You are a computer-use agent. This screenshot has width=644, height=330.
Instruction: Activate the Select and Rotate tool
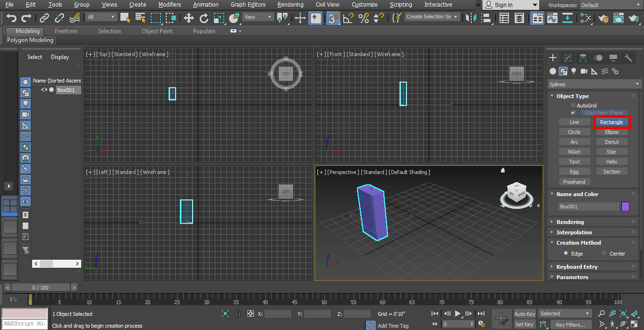point(203,18)
